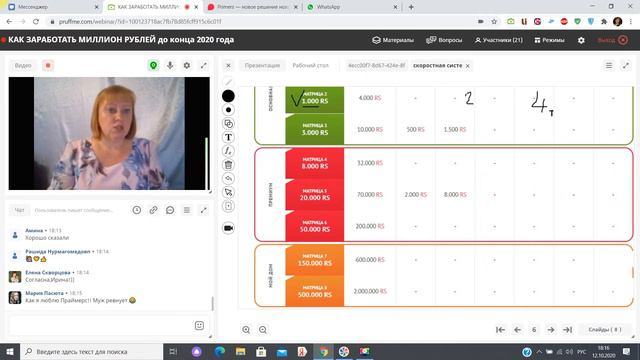Open presentation list menu icon
The image size is (640, 360).
click(609, 65)
